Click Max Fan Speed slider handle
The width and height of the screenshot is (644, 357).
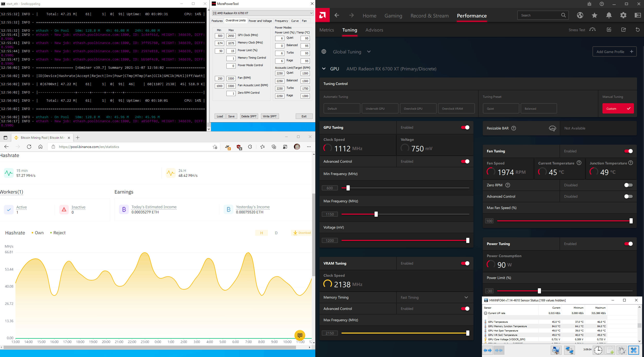(631, 221)
